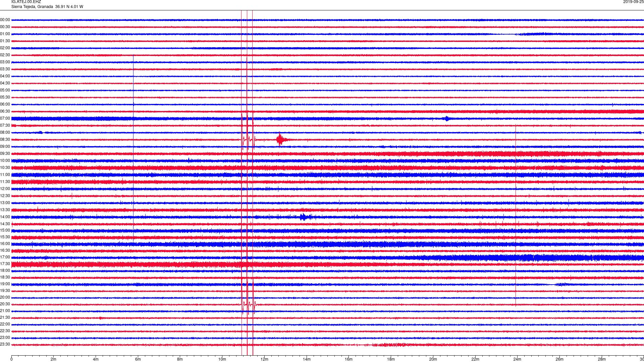Select the 08:30 time row label
Viewport: 644px width, 362px height.
click(5, 140)
